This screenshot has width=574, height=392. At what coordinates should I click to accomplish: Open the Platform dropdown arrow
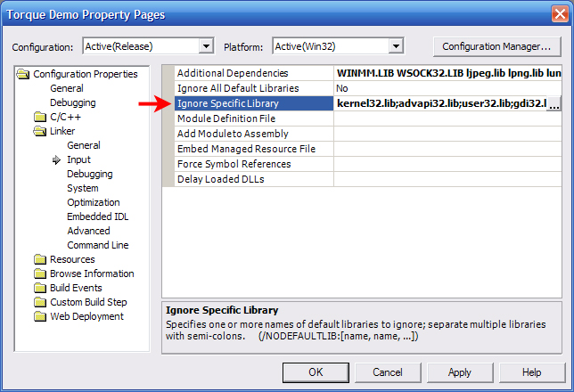click(x=396, y=46)
